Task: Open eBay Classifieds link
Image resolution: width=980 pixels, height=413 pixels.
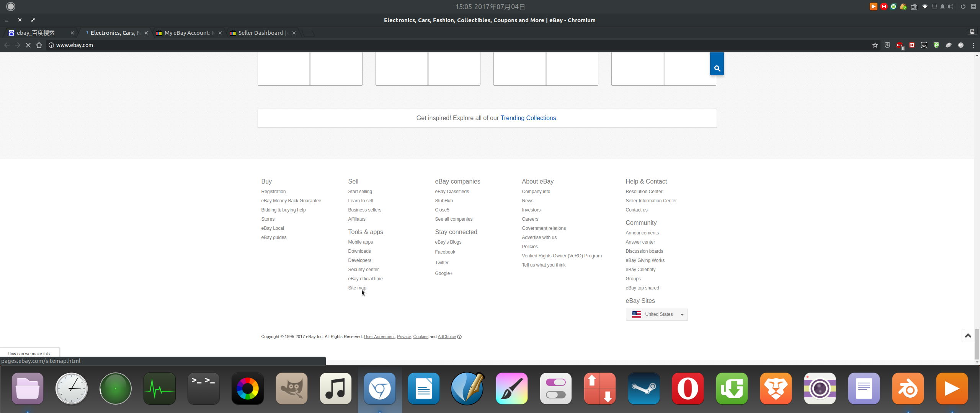Action: 452,192
